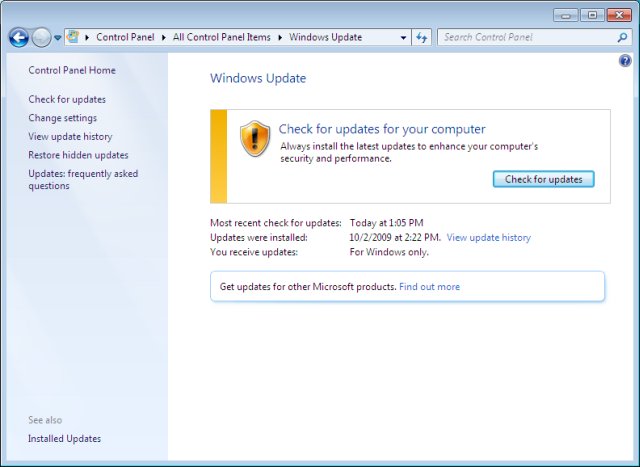The height and width of the screenshot is (467, 640).
Task: Select Control Panel breadcrumb
Action: coord(125,37)
